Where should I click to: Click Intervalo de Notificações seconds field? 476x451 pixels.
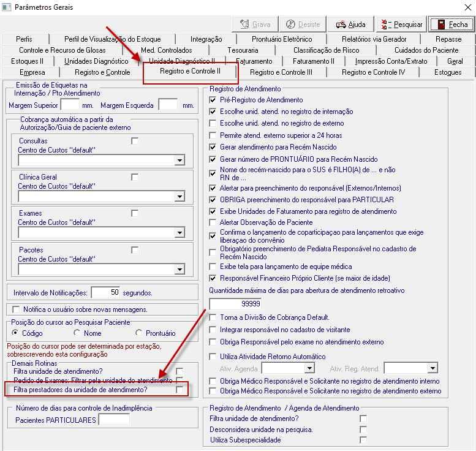click(105, 292)
